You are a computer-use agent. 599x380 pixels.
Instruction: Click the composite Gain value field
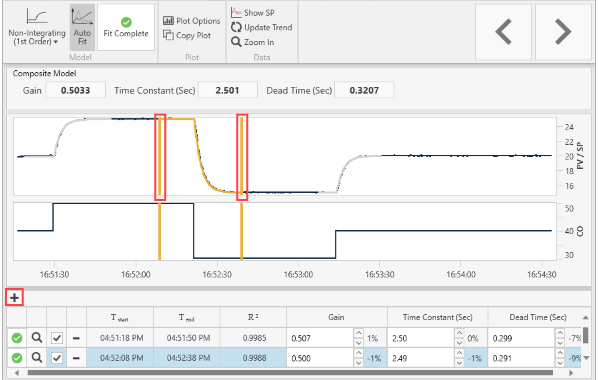pos(76,91)
